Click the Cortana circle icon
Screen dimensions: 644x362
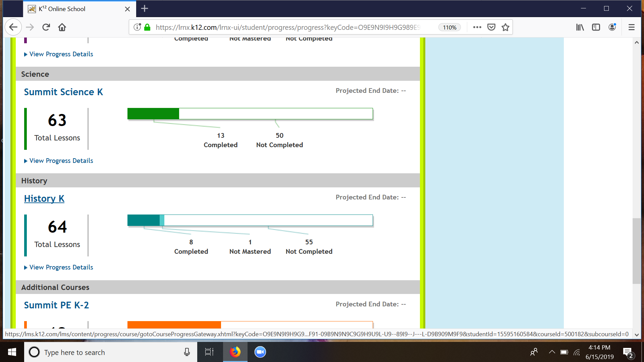[x=34, y=352]
